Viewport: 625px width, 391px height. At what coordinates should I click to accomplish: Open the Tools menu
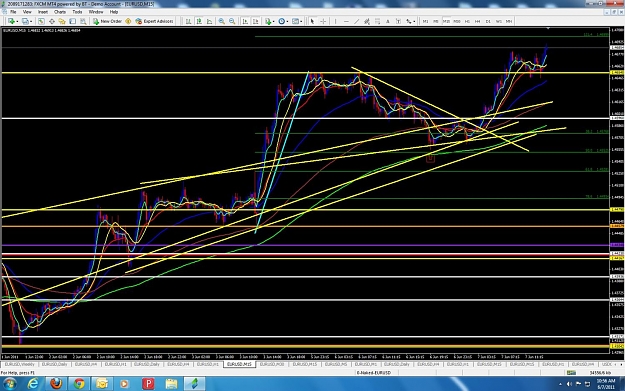77,12
